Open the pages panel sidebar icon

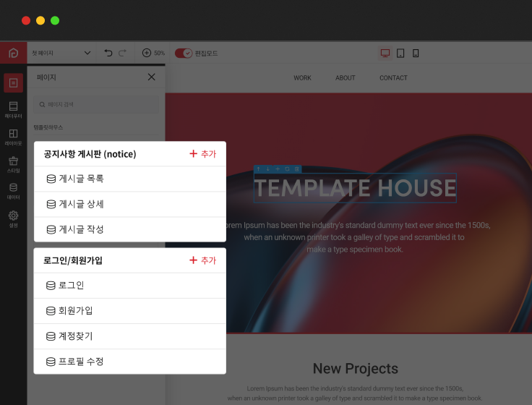[13, 83]
